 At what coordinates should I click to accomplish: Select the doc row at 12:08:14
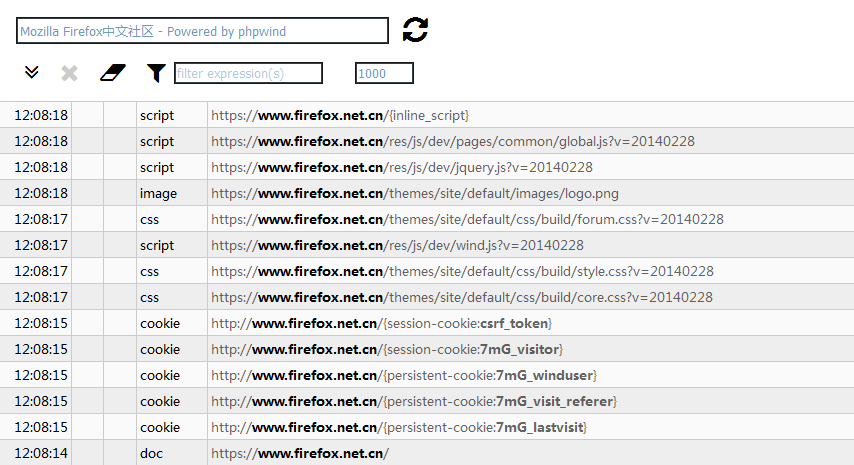point(427,453)
